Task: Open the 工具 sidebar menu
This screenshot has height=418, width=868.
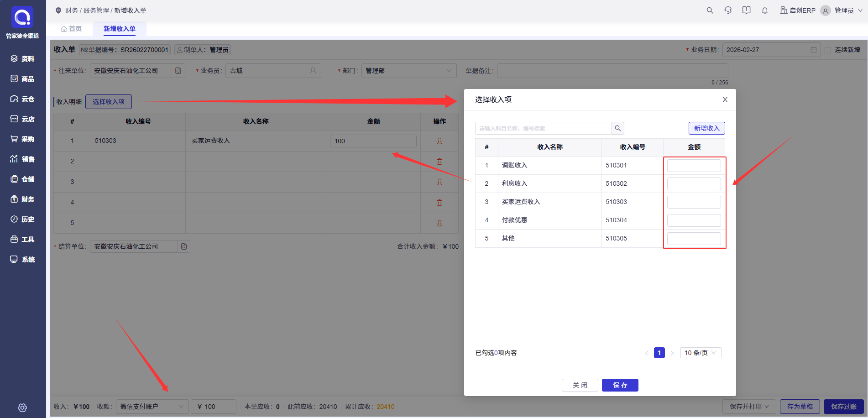Action: click(x=23, y=240)
